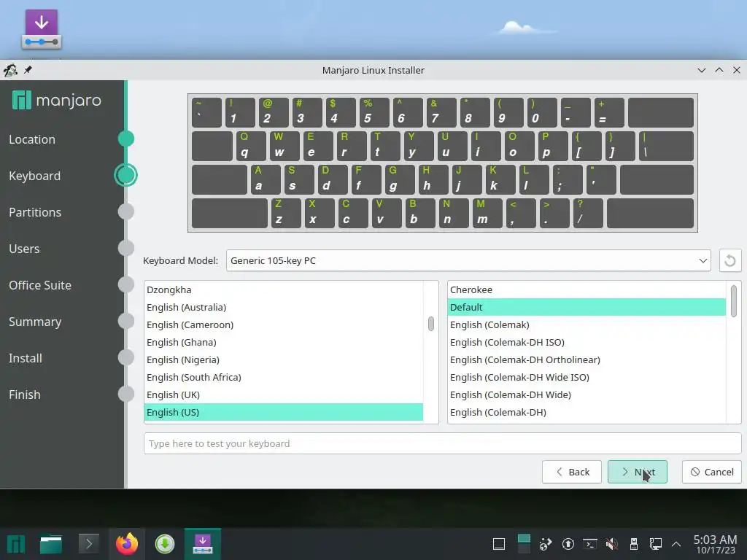Select English (Colemak-DH Wide) variant
This screenshot has width=747, height=560.
click(587, 394)
